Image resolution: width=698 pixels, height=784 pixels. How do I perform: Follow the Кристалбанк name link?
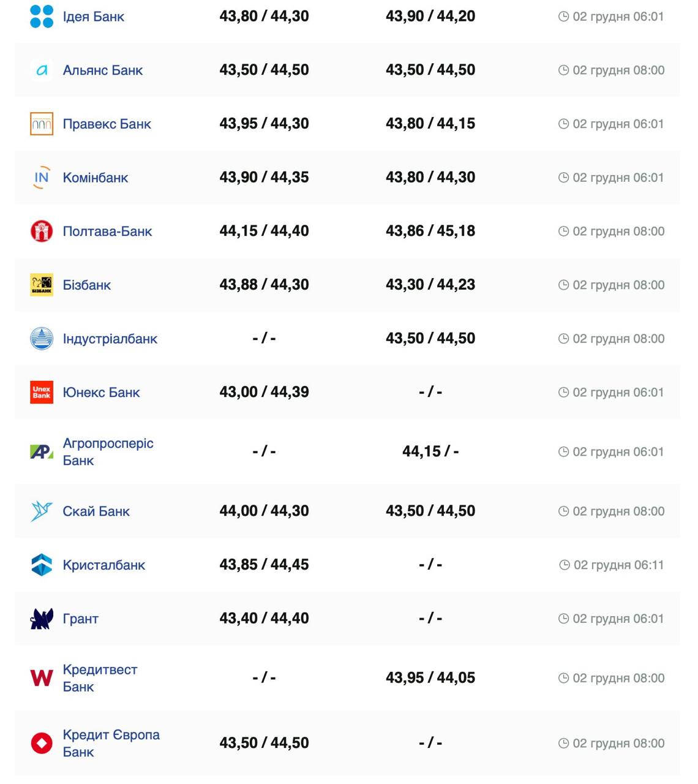click(x=103, y=565)
